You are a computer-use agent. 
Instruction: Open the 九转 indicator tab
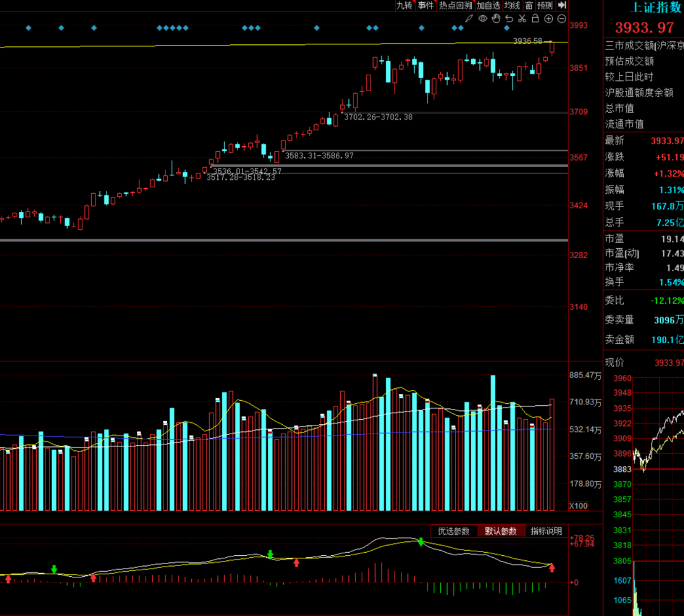coord(404,5)
